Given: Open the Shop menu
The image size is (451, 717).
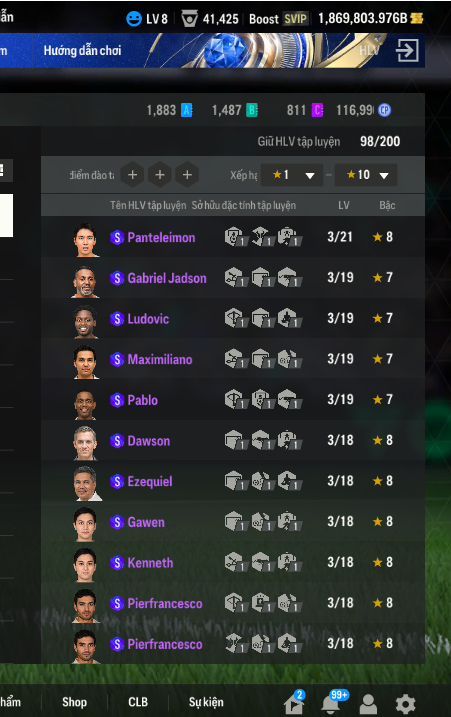Looking at the screenshot, I should point(75,702).
